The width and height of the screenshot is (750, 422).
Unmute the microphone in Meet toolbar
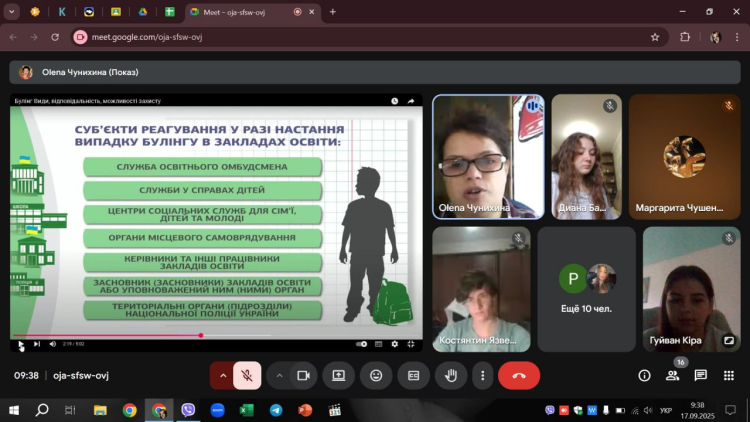[x=247, y=375]
